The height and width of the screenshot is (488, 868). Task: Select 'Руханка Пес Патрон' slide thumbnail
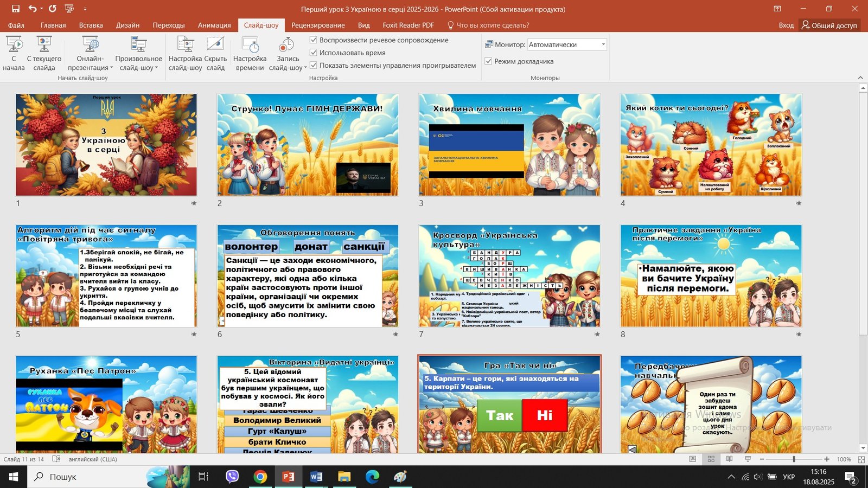click(x=106, y=404)
